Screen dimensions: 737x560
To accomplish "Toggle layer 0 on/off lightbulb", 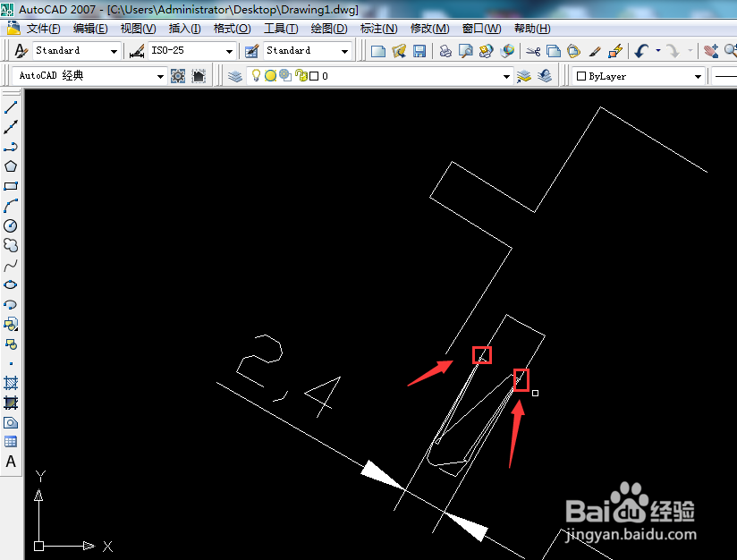I will 256,75.
